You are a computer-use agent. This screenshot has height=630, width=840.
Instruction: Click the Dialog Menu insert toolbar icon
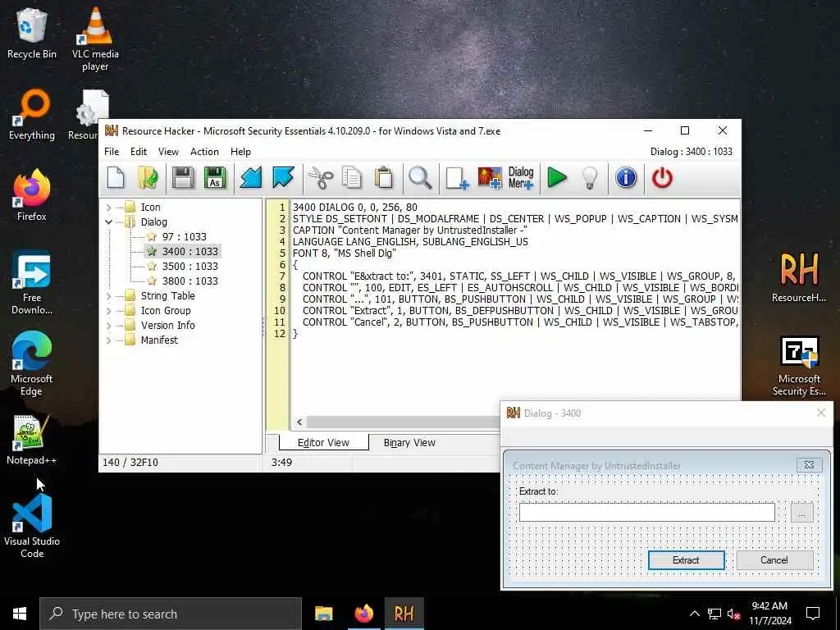point(521,178)
